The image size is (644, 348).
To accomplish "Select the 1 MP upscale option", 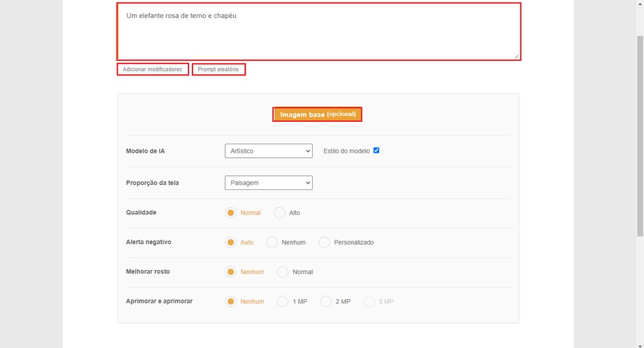I will (x=283, y=301).
